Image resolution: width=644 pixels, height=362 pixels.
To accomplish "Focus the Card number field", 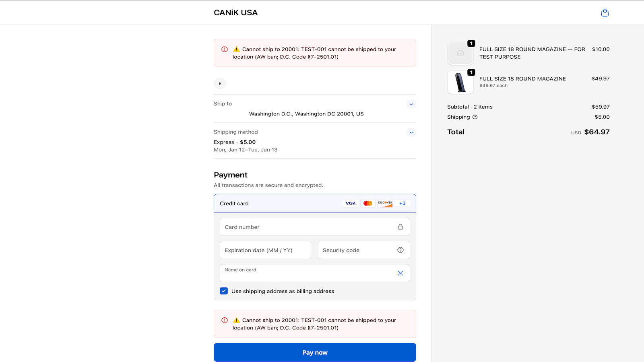I will pyautogui.click(x=306, y=227).
